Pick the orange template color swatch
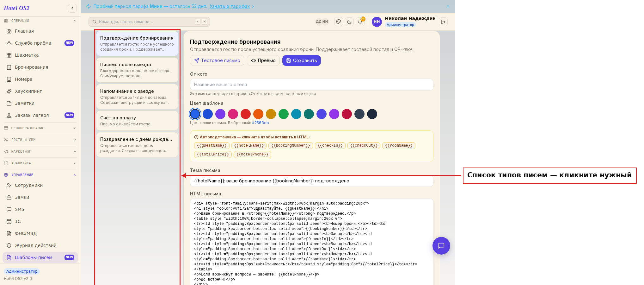The image size is (644, 285). tap(258, 114)
